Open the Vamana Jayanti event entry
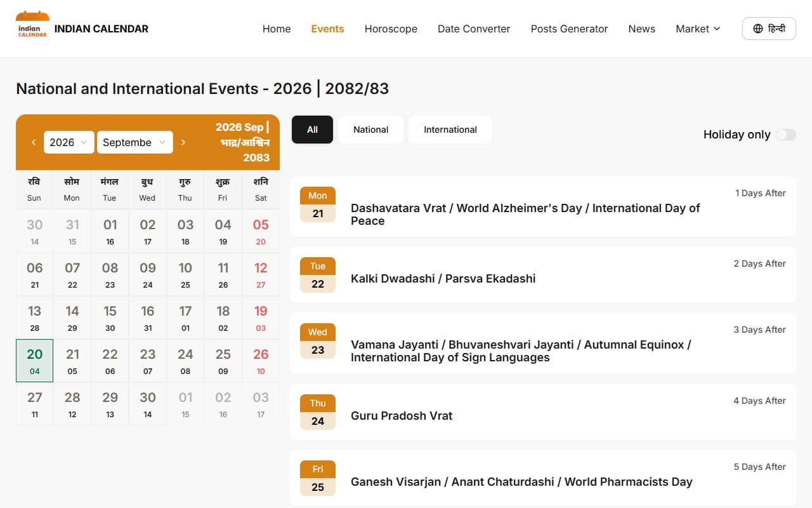The height and width of the screenshot is (508, 812). pyautogui.click(x=543, y=343)
